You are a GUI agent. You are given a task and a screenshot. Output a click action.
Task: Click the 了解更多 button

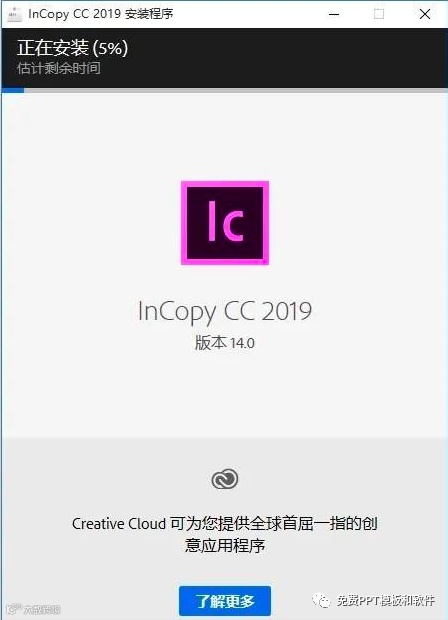click(x=225, y=601)
